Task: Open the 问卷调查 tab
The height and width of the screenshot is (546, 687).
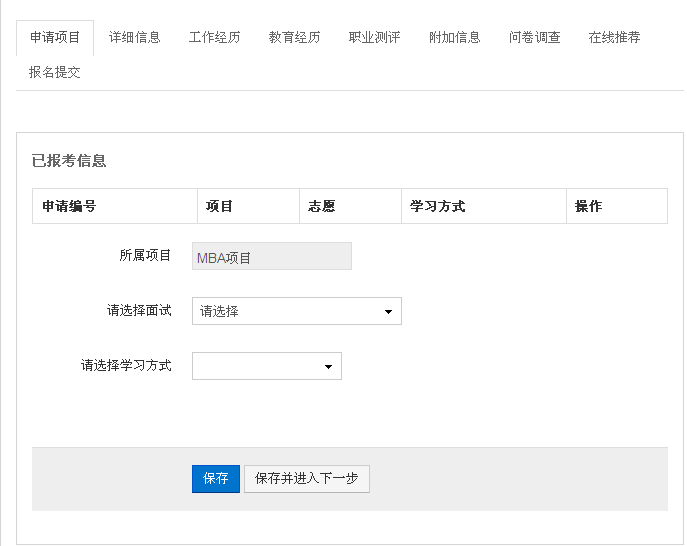Action: pos(535,38)
